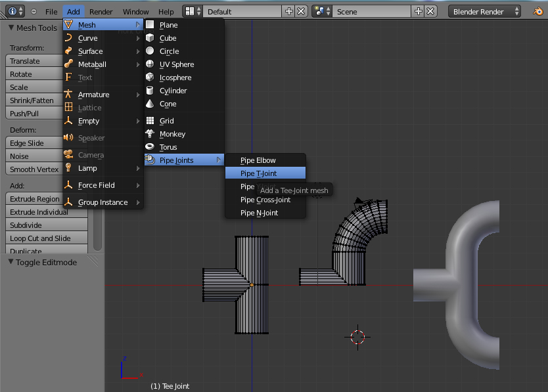Click the Edge Slide button
This screenshot has height=392, width=548.
(35, 143)
